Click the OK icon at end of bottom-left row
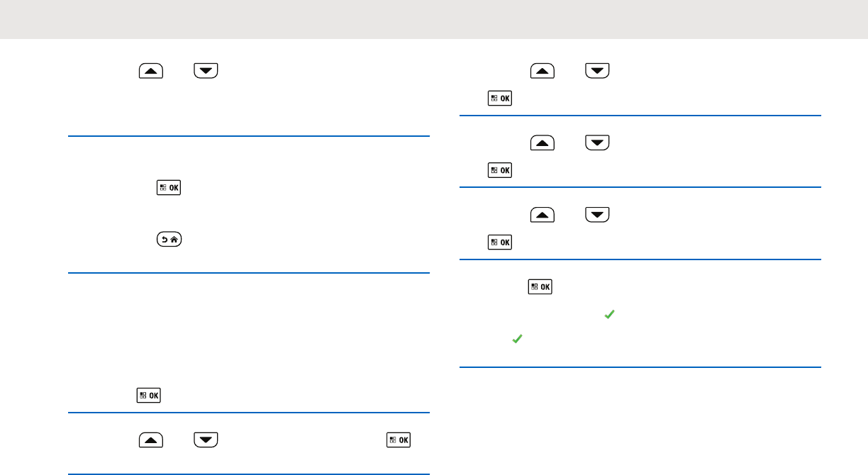Viewport: 868px width, 475px height. click(399, 440)
